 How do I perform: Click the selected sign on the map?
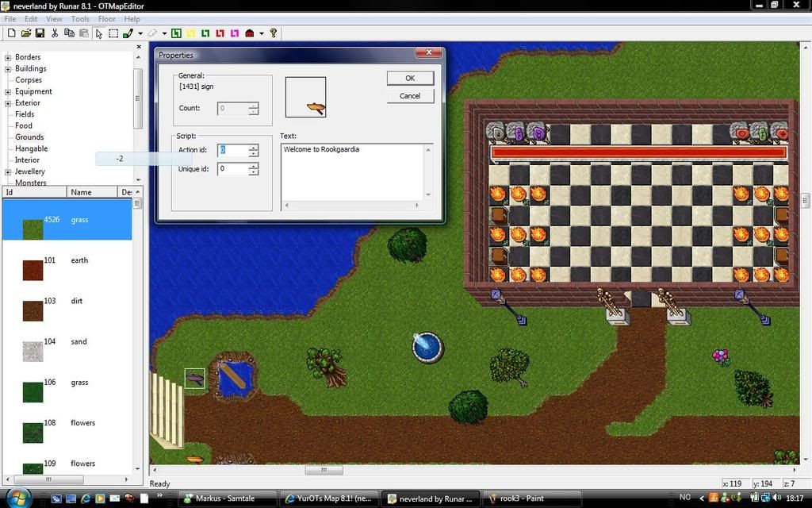195,379
